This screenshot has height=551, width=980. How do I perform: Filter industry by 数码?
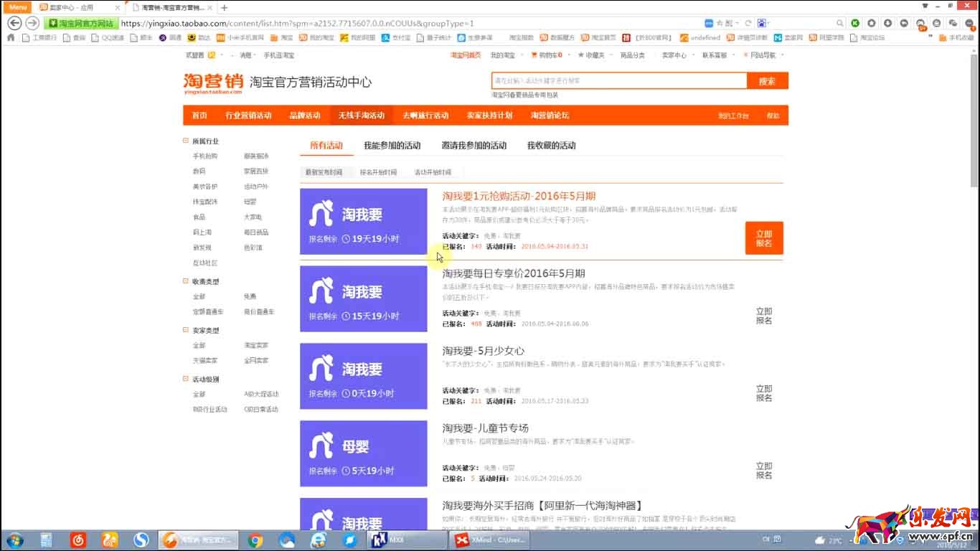[x=199, y=171]
